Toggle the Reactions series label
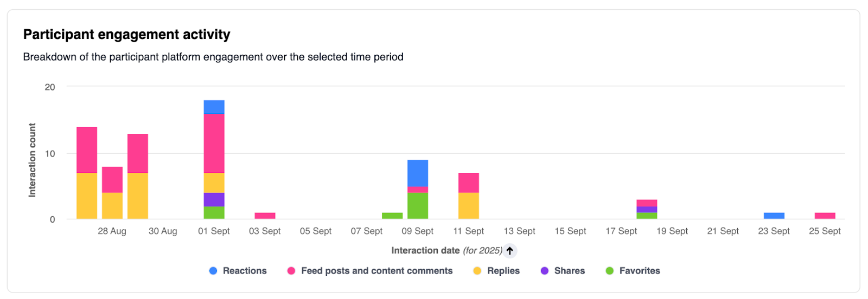 point(245,271)
